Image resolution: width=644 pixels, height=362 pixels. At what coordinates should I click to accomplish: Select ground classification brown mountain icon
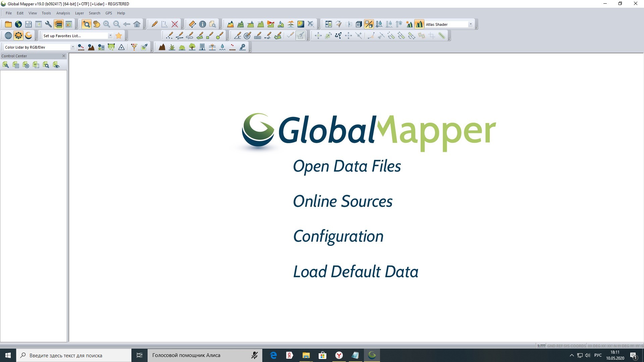click(162, 47)
